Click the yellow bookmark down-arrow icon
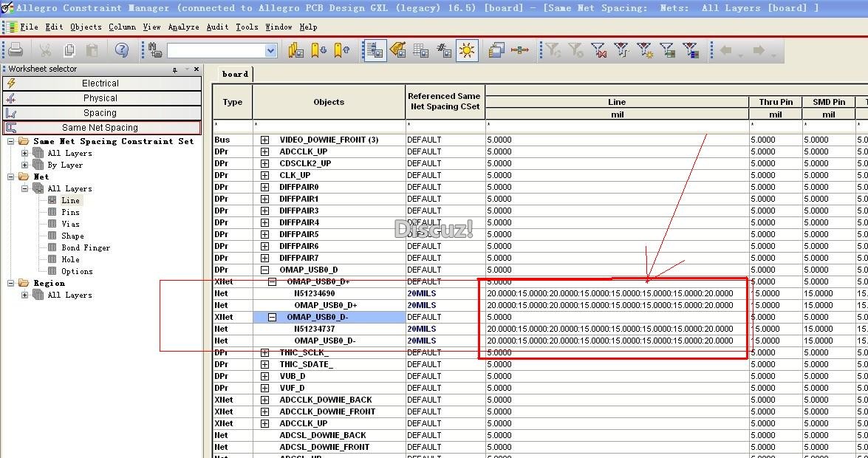Viewport: 868px width, 458px height. pyautogui.click(x=319, y=50)
